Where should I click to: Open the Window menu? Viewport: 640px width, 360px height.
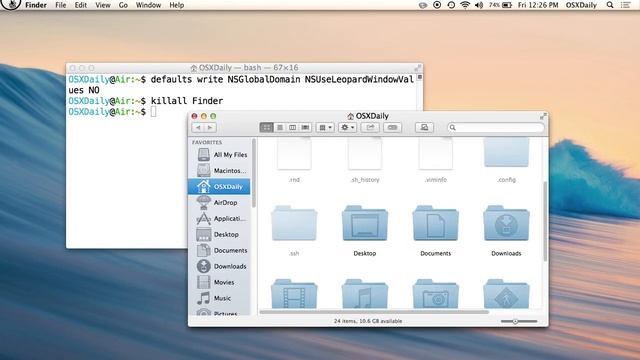pyautogui.click(x=148, y=5)
